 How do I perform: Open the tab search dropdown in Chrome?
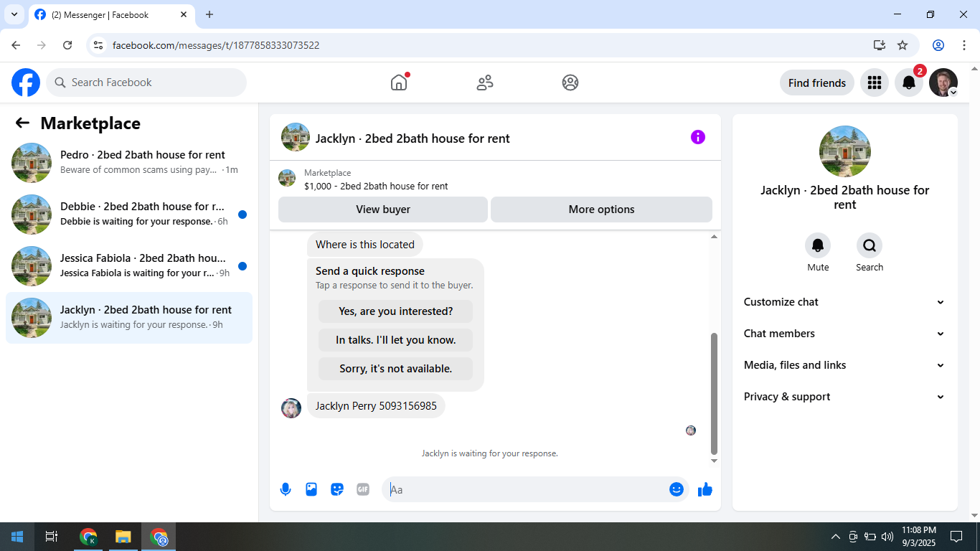click(14, 14)
